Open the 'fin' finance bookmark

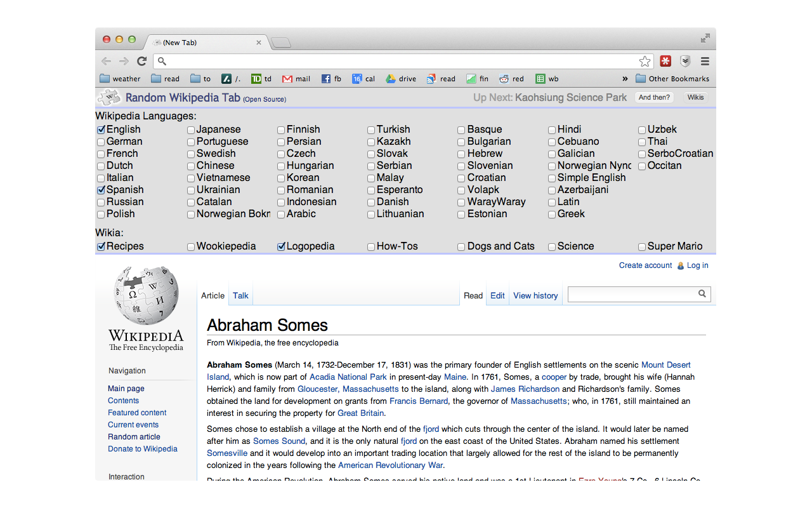[x=477, y=79]
